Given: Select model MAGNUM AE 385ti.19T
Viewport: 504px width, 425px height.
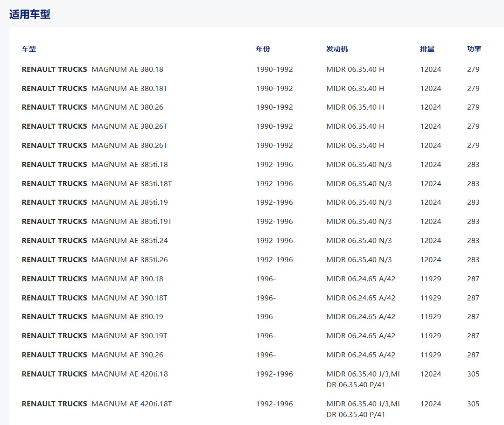Looking at the screenshot, I should click(132, 221).
